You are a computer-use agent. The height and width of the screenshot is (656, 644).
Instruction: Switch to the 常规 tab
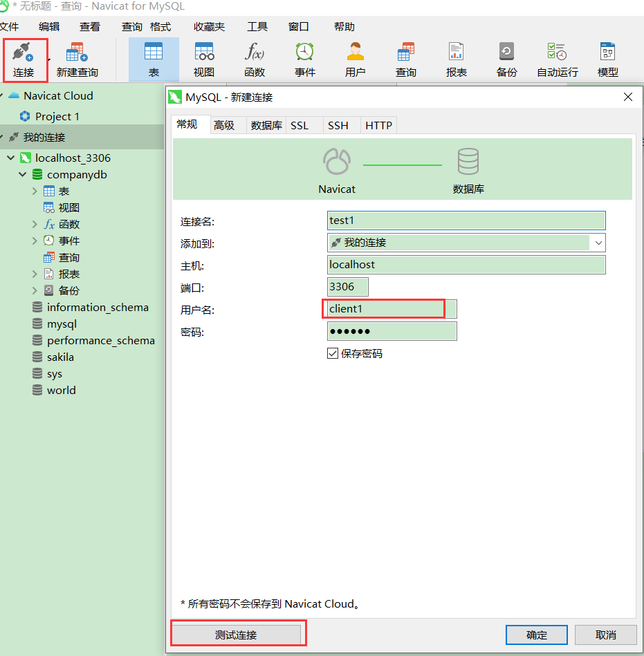pyautogui.click(x=191, y=124)
